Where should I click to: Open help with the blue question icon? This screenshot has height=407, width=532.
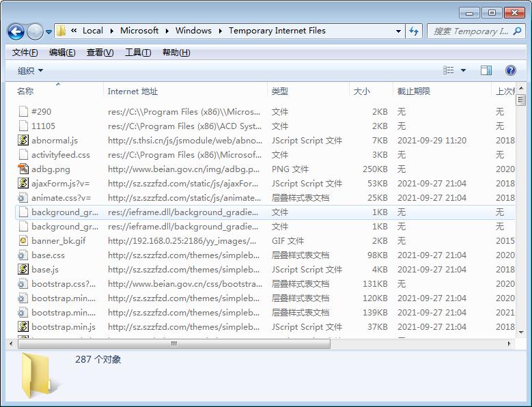click(x=510, y=70)
